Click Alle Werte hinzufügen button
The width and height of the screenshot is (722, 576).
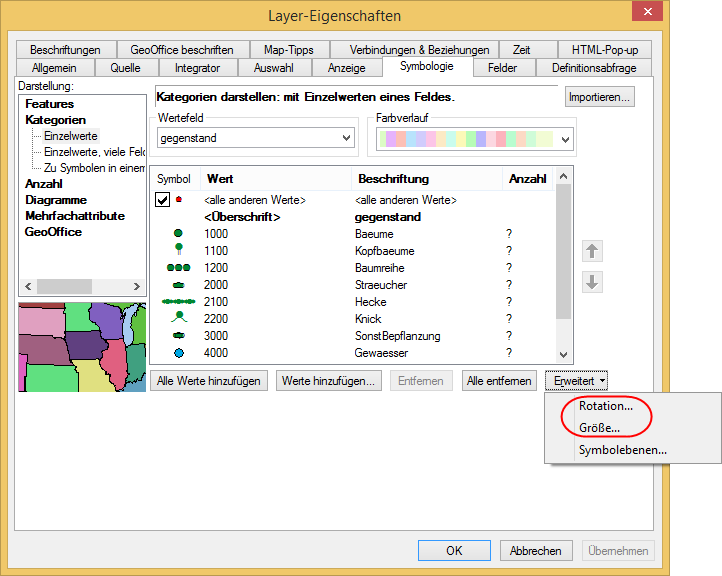(209, 381)
